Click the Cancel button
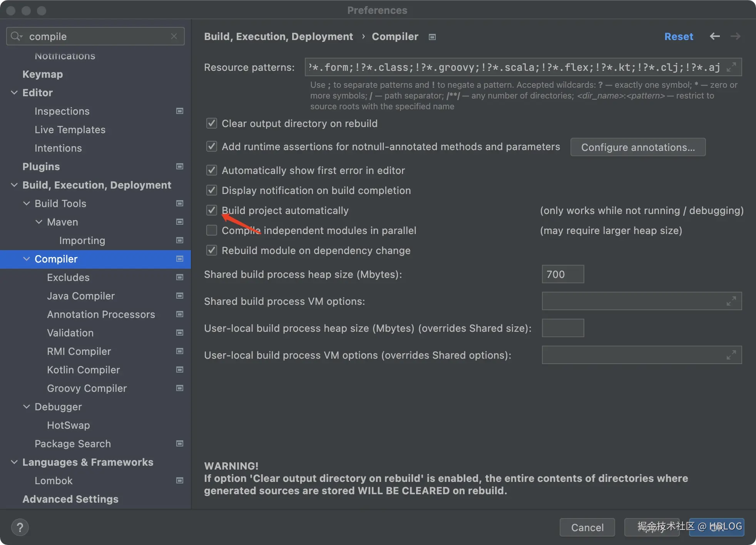The height and width of the screenshot is (545, 756). point(587,527)
